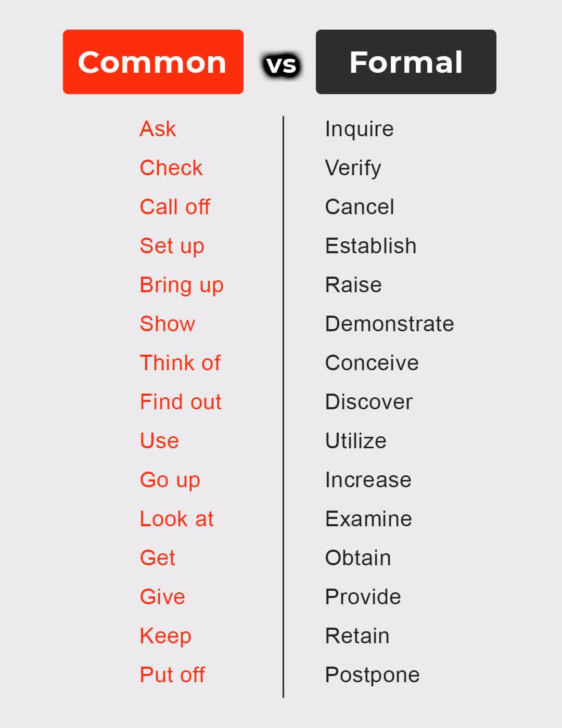Click the phrase 'Bring up'
Viewport: 562px width, 728px height.
tap(182, 285)
